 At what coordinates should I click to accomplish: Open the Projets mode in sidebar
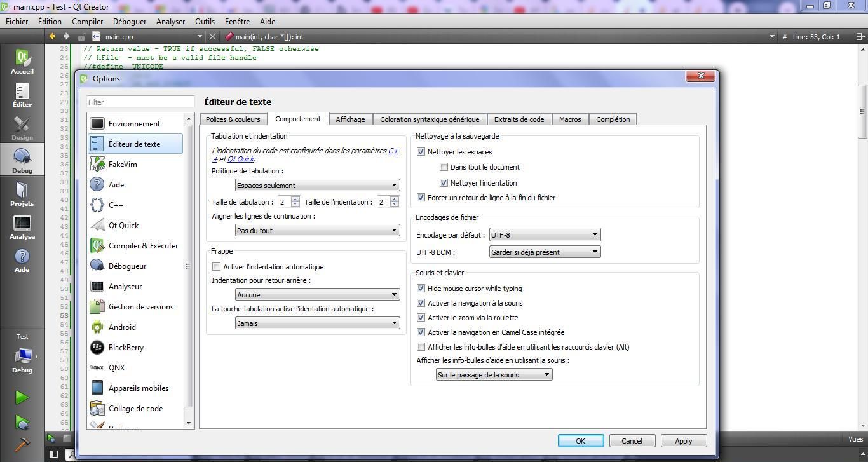[22, 194]
